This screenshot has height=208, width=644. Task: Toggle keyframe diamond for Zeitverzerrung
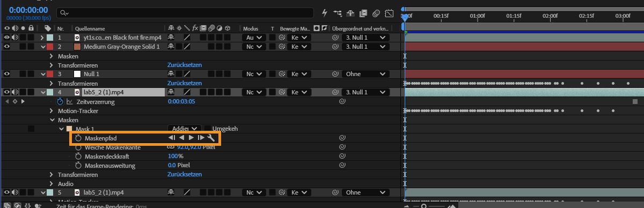(x=14, y=101)
